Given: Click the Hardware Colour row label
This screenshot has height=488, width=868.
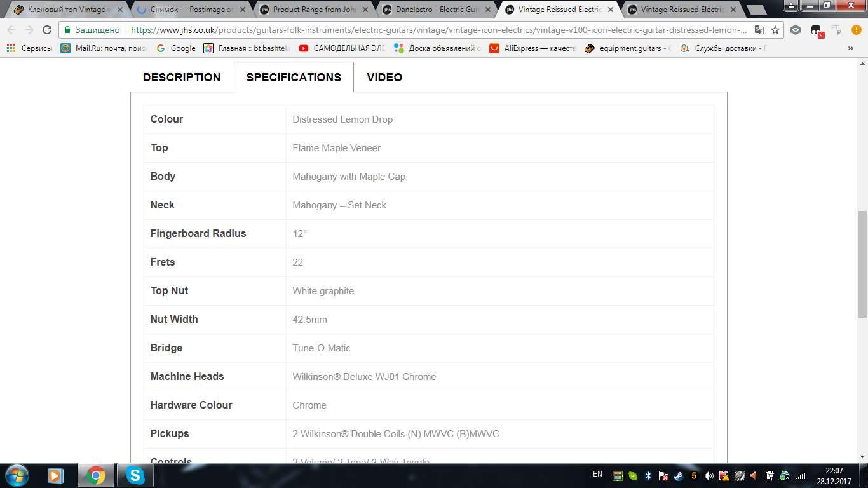Looking at the screenshot, I should 191,405.
